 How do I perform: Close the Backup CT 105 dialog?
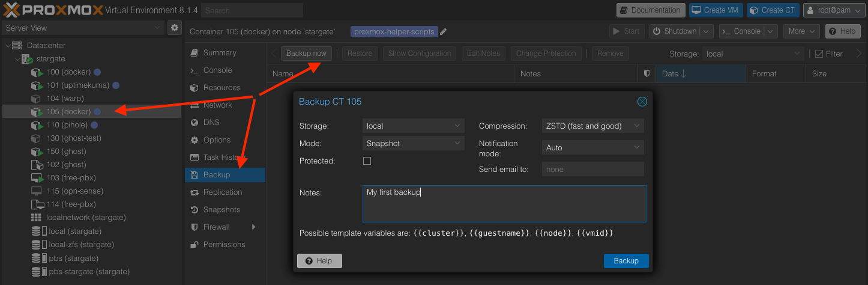click(x=642, y=102)
